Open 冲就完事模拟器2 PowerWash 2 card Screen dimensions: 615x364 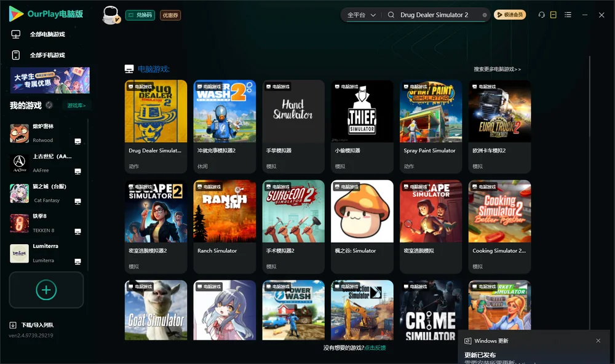click(x=224, y=126)
